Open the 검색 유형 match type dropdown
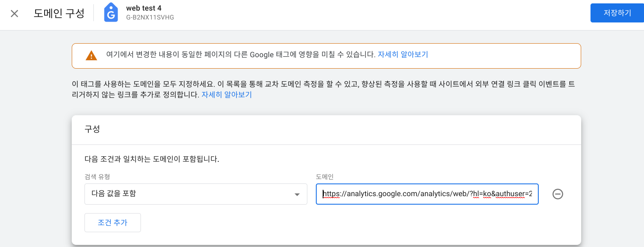 point(196,194)
